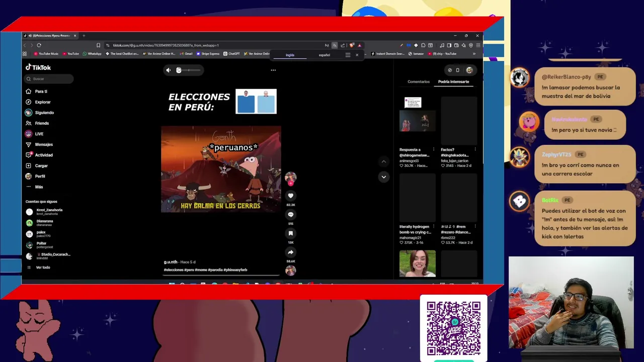Switch to Podría interesarte tab
644x362 pixels.
click(x=453, y=81)
